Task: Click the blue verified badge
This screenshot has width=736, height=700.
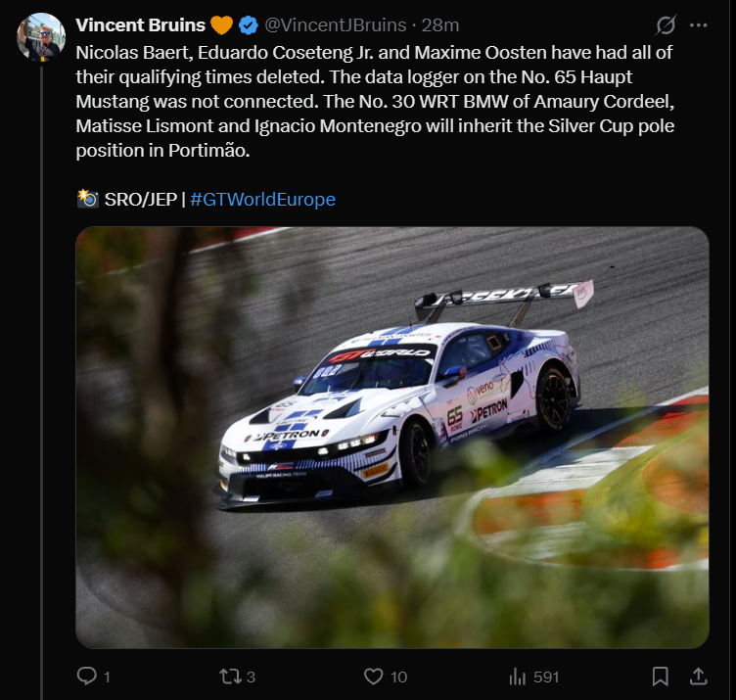Action: [x=249, y=25]
